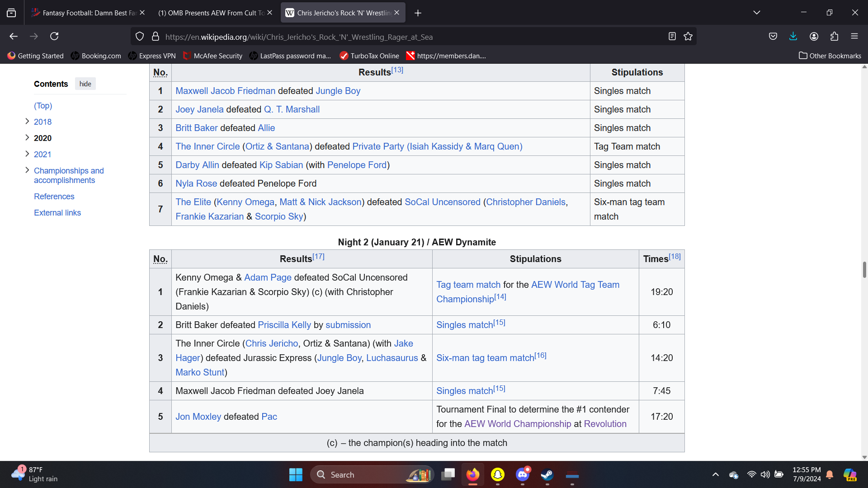Screen dimensions: 868x488
Task: Show the list all tabs dropdown
Action: tap(756, 13)
